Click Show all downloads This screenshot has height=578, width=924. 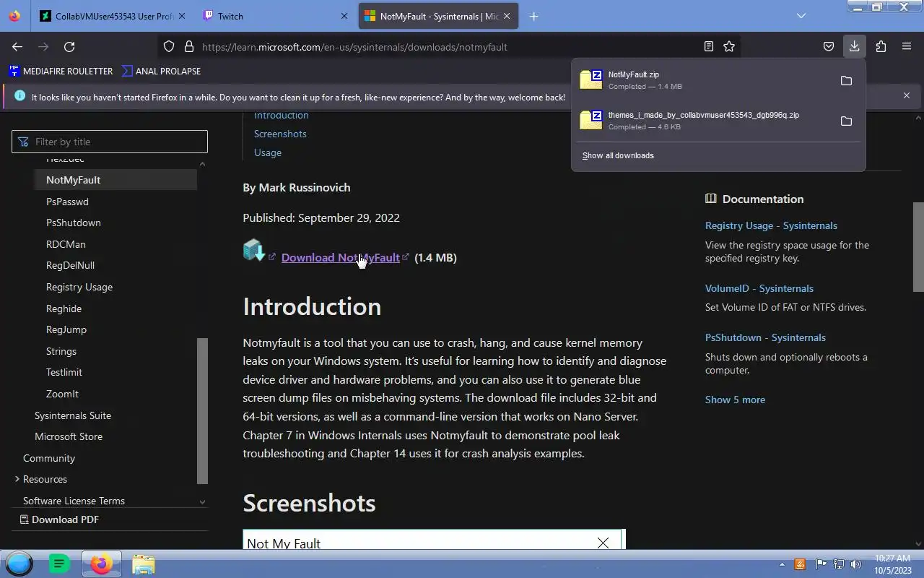(618, 155)
